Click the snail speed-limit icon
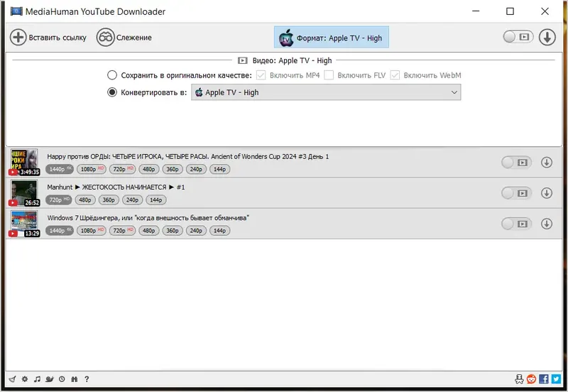568x392 pixels. 50,379
